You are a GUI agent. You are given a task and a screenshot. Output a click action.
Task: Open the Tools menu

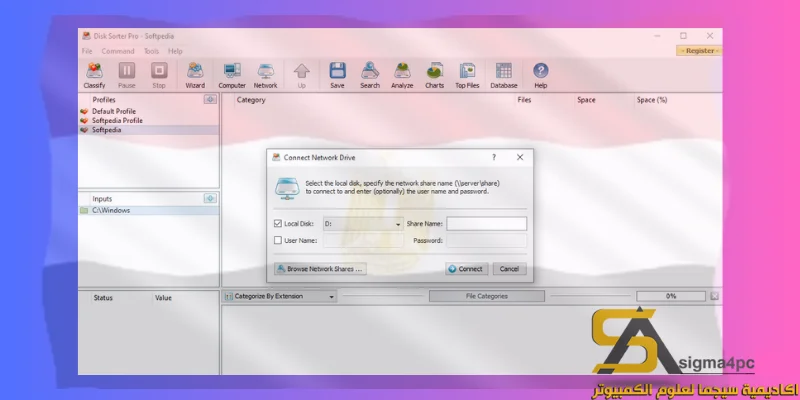click(x=151, y=51)
